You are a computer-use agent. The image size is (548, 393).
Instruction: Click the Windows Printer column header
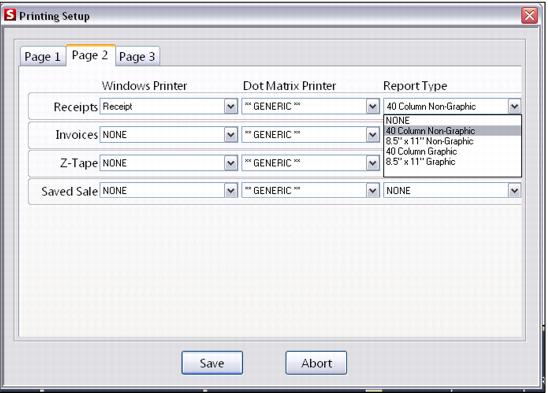click(144, 86)
